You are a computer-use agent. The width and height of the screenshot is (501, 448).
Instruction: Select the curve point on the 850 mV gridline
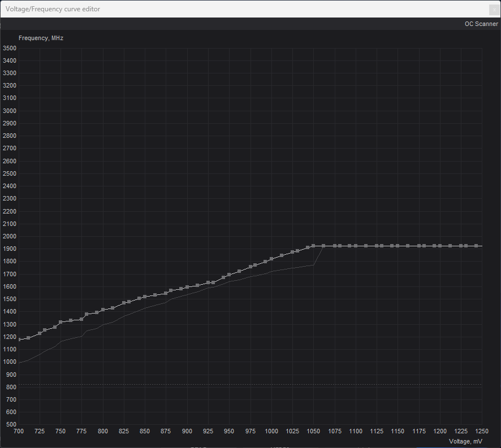click(145, 297)
